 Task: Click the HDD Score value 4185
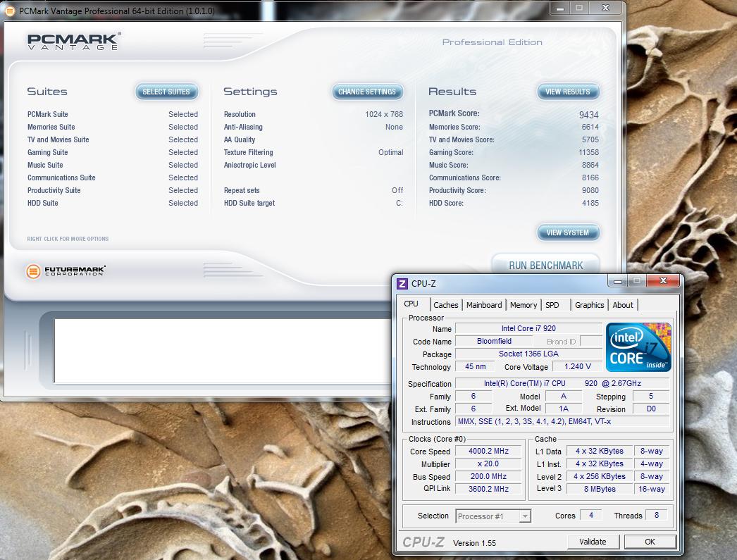590,203
